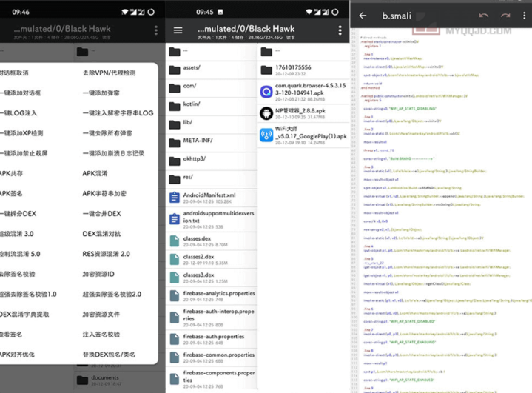The width and height of the screenshot is (532, 393).
Task: Open classes.dex file icon
Action: pos(175,241)
